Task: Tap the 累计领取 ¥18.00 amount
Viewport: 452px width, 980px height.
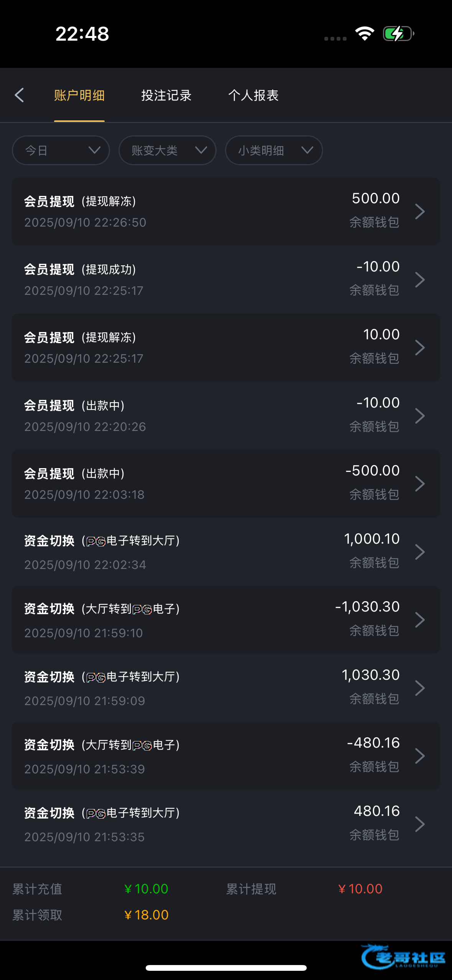Action: click(x=146, y=915)
